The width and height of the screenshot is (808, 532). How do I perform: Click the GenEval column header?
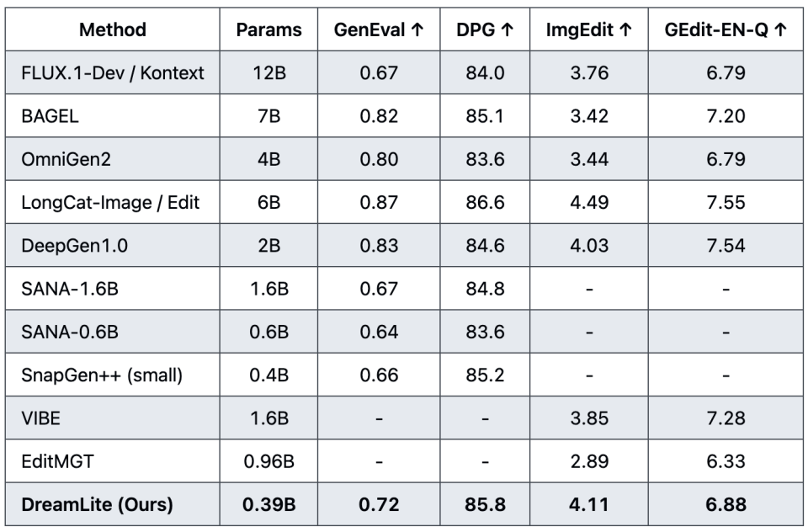(x=379, y=29)
